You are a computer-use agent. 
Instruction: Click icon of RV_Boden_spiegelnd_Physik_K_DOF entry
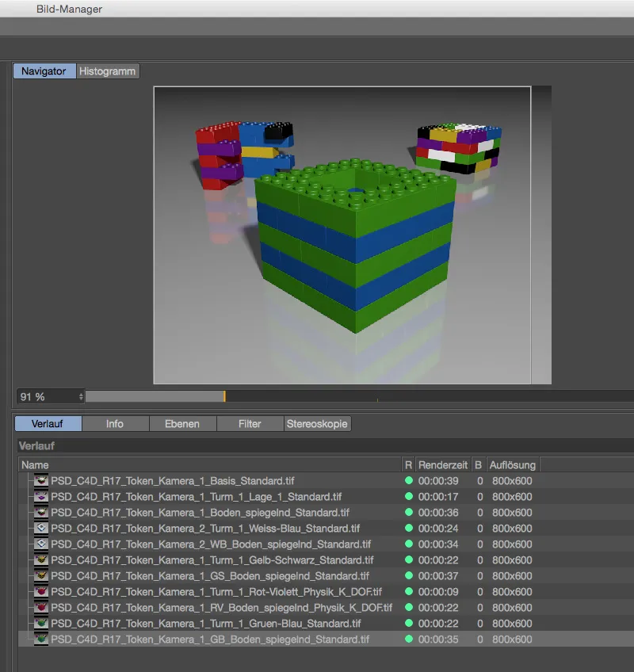point(41,608)
